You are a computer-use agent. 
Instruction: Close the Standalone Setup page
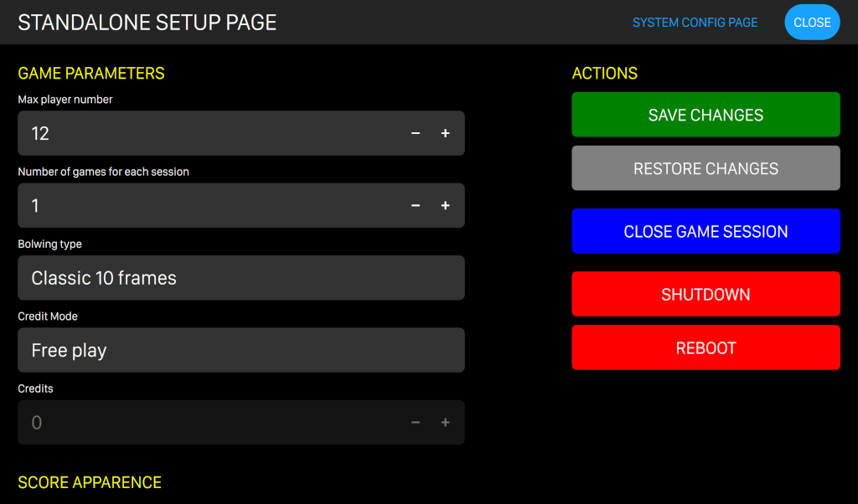[x=811, y=23]
